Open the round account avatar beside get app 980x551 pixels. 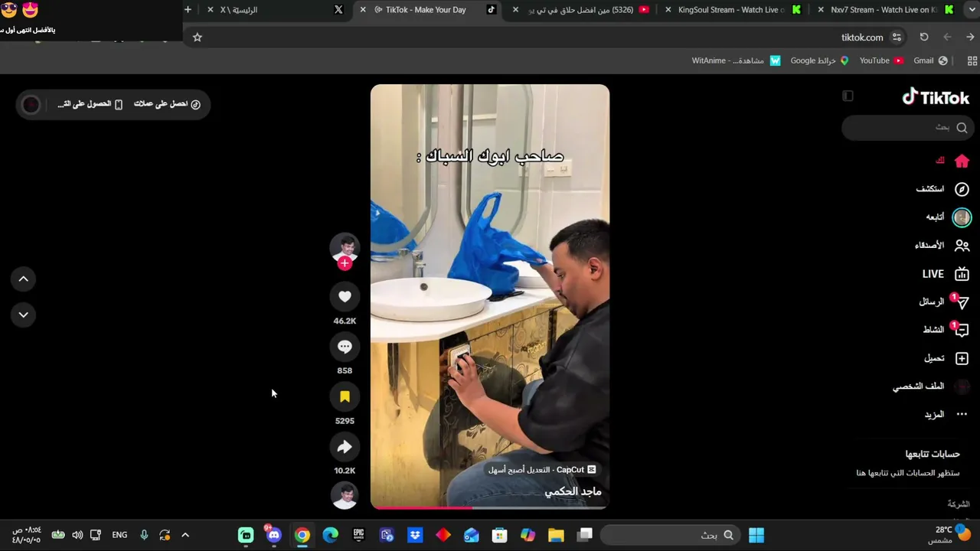[31, 105]
